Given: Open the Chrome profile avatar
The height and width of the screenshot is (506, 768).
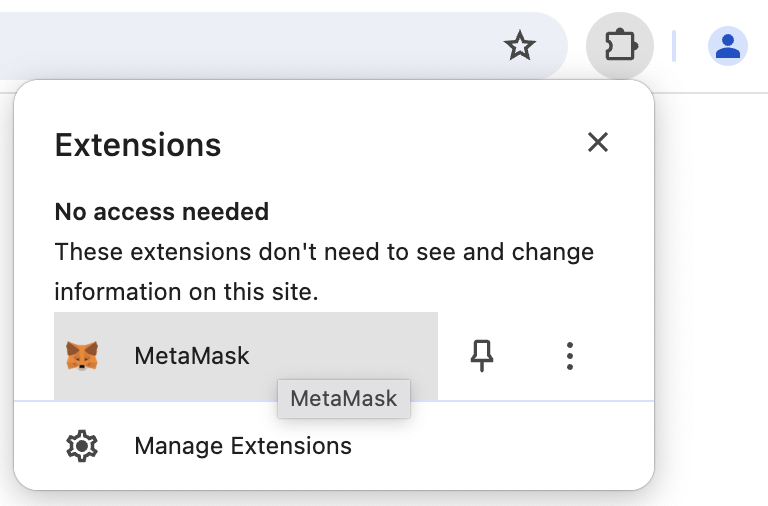Looking at the screenshot, I should [x=727, y=45].
